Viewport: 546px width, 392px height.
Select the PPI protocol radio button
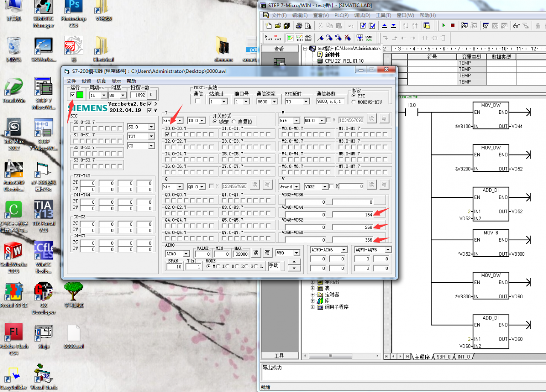point(354,96)
